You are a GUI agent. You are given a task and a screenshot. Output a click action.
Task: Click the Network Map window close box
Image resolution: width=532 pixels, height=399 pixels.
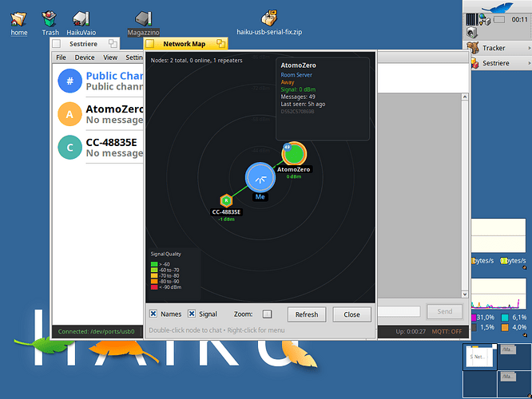(x=149, y=44)
